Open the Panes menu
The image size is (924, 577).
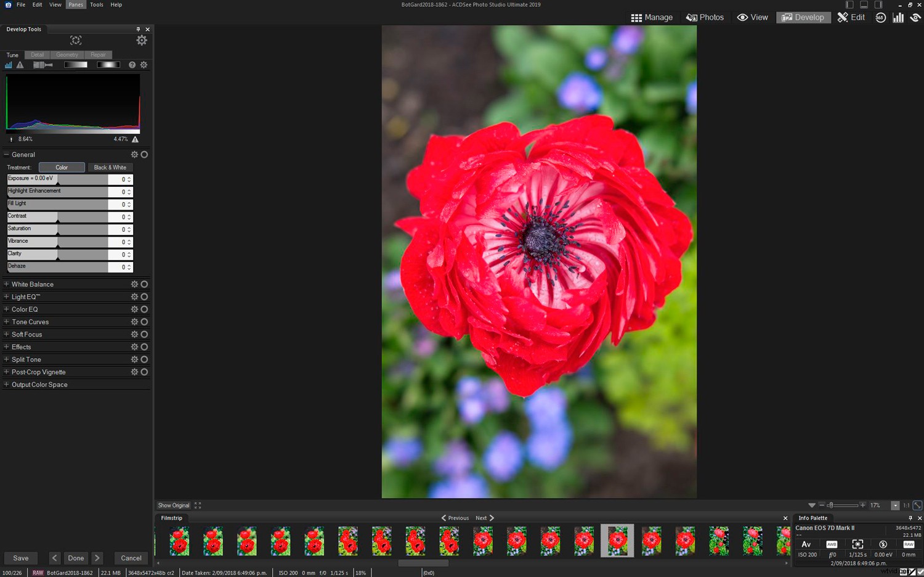[75, 4]
